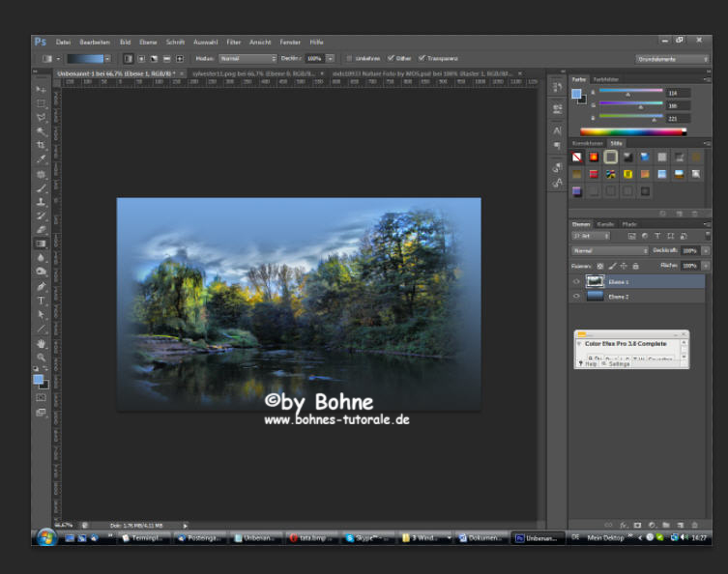This screenshot has width=728, height=574.
Task: Hide the Ebene 1 layer
Action: [x=577, y=281]
